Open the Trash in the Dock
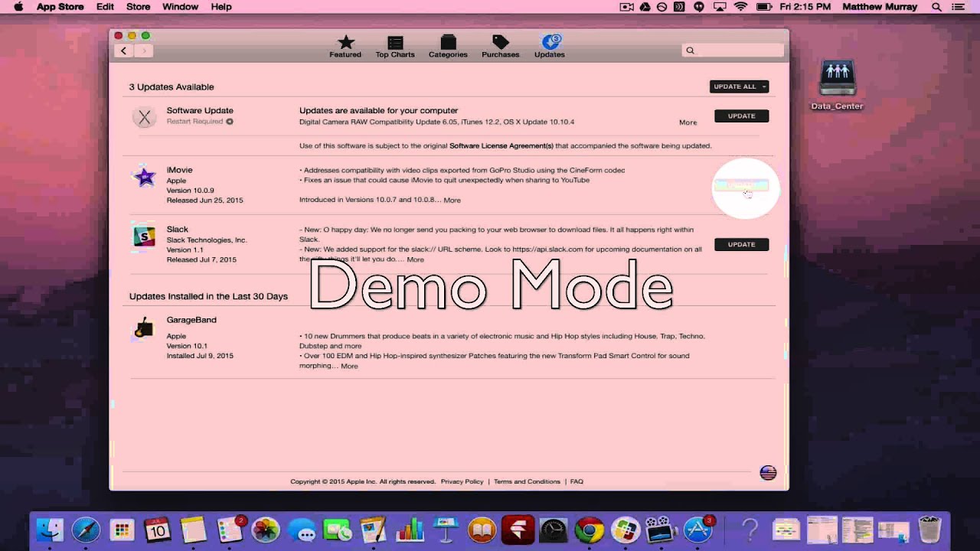The height and width of the screenshot is (551, 980). coord(929,529)
